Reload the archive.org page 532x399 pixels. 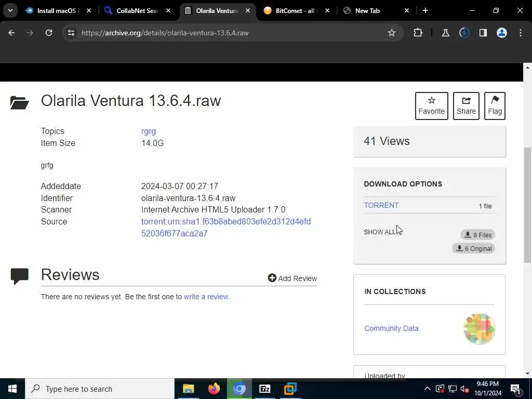[49, 33]
